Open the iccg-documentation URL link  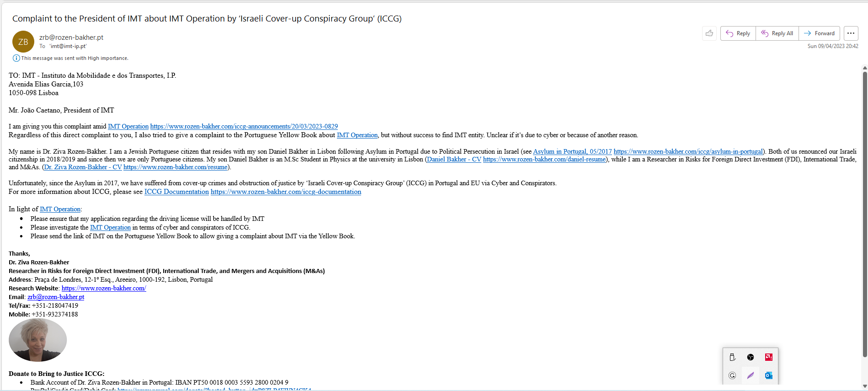pos(286,192)
